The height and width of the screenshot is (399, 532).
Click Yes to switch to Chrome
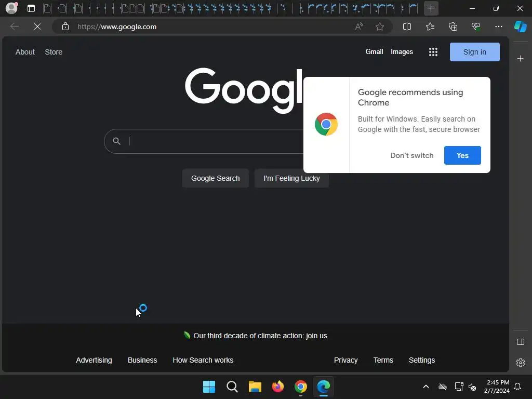coord(462,155)
